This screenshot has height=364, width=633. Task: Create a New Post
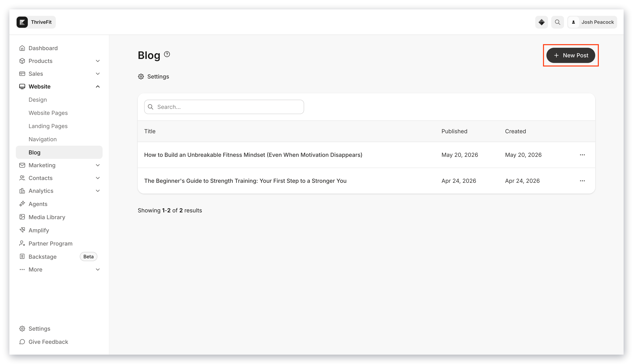tap(571, 55)
